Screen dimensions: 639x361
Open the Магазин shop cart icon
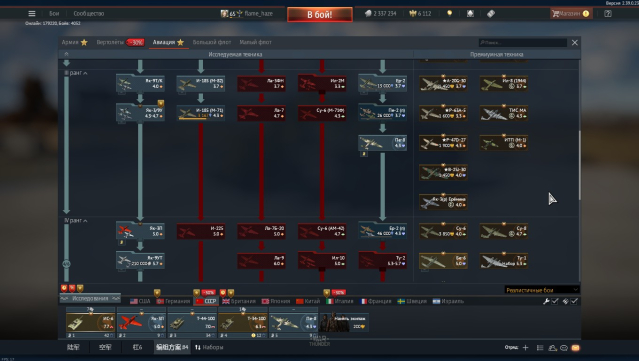click(x=555, y=13)
